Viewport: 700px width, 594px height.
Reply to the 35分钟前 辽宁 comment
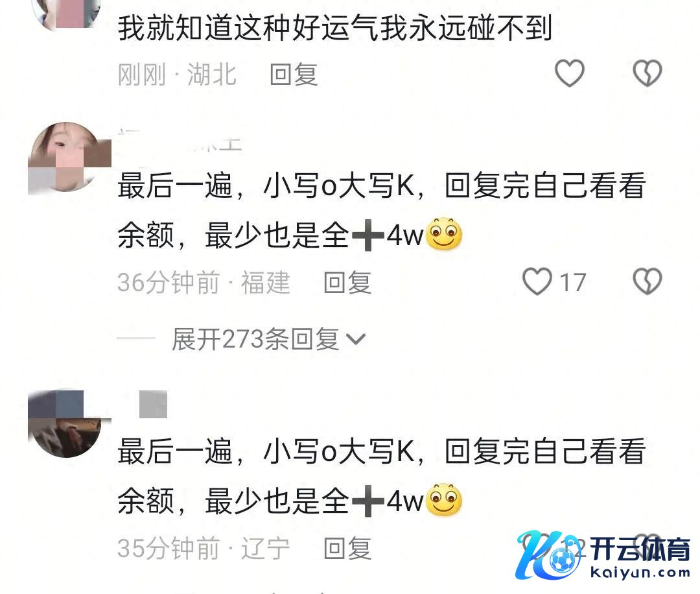pos(347,548)
